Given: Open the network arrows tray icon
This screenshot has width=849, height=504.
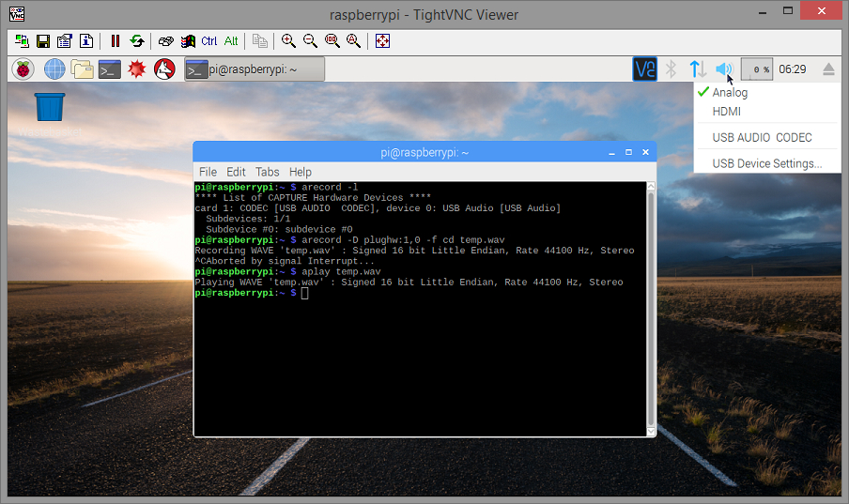Looking at the screenshot, I should [698, 69].
